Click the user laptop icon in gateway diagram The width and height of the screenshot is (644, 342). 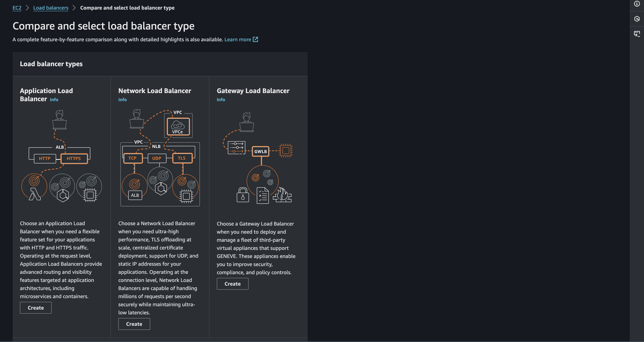pos(247,122)
